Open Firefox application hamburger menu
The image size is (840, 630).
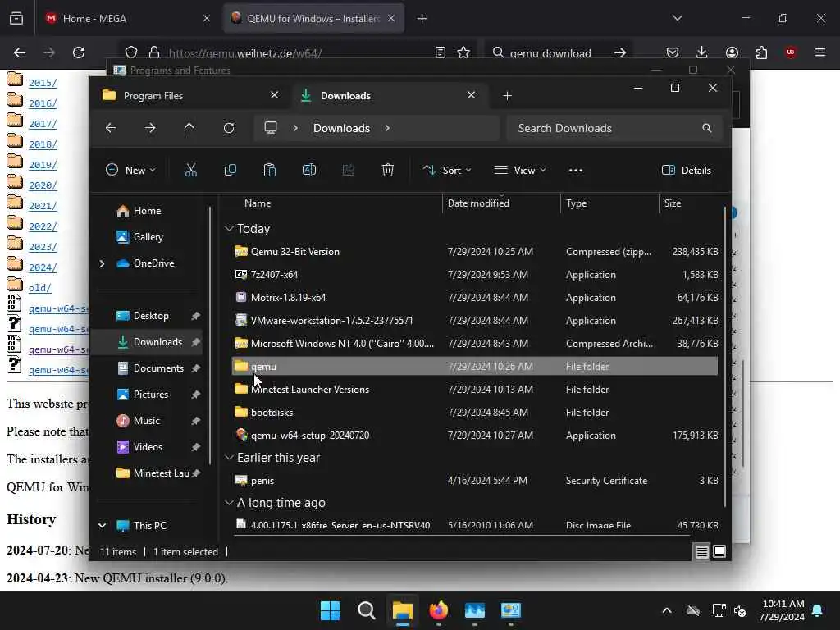(820, 52)
